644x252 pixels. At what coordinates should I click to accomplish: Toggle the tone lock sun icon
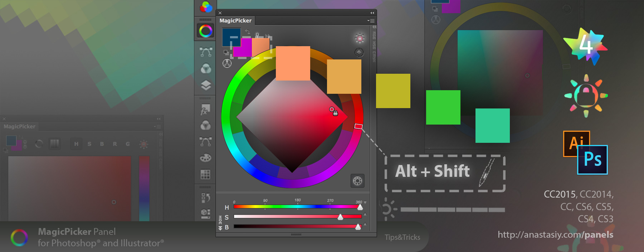click(x=360, y=38)
